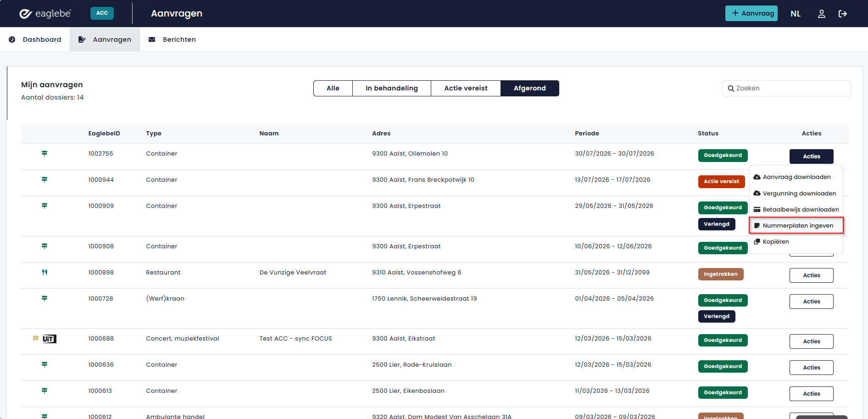
Task: Click sign icon for dossier 1000728
Action: [45, 298]
